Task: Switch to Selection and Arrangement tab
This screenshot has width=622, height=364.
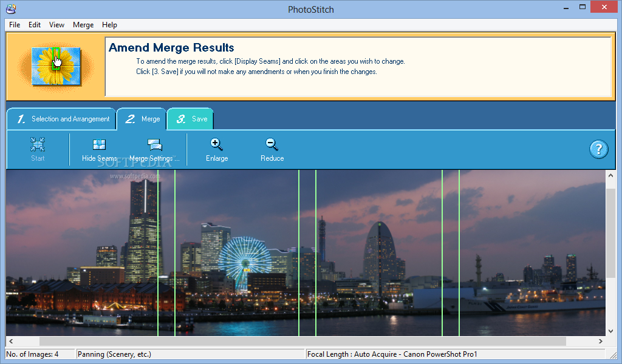Action: [x=61, y=119]
